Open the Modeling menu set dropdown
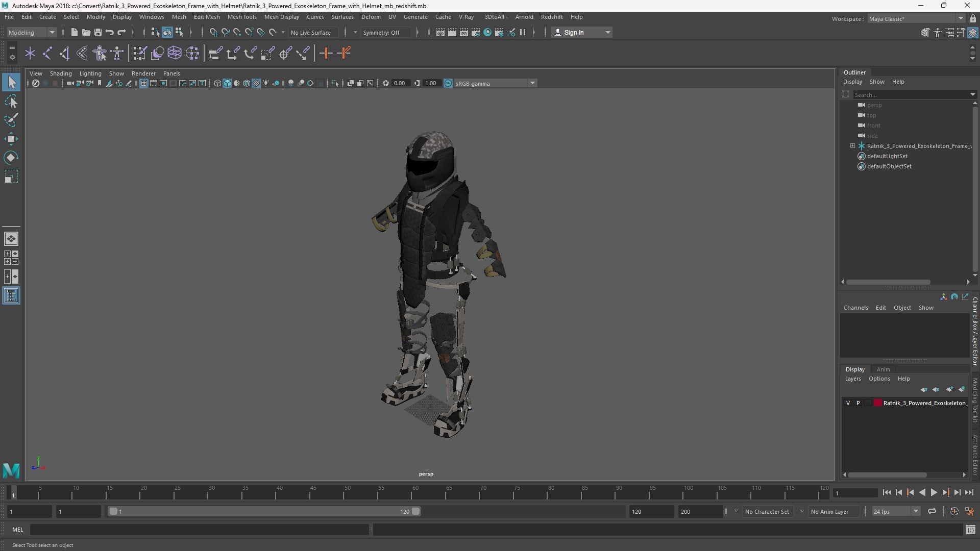 (32, 32)
